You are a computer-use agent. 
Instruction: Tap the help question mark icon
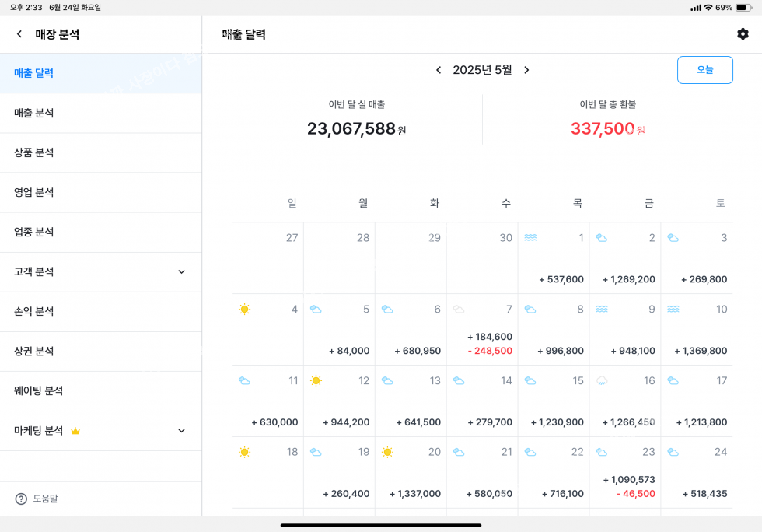point(21,499)
